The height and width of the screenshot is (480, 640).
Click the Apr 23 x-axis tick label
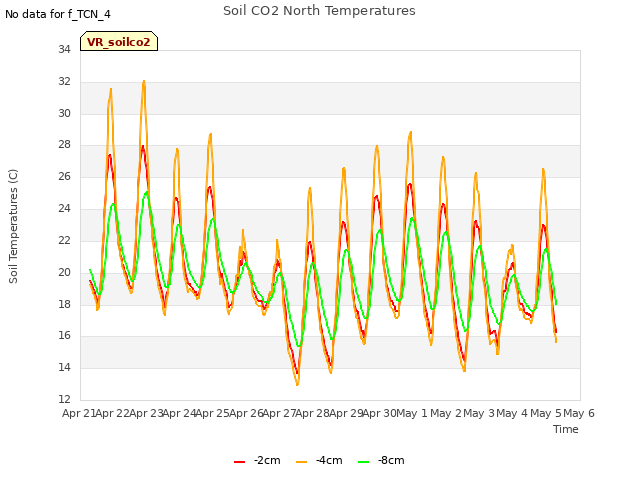[146, 413]
